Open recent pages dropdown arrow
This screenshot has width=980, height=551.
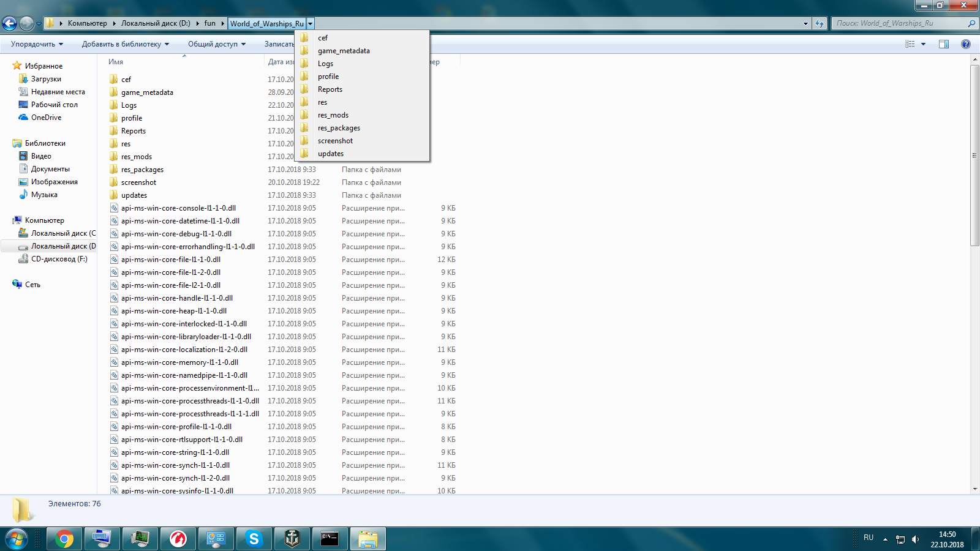(39, 24)
